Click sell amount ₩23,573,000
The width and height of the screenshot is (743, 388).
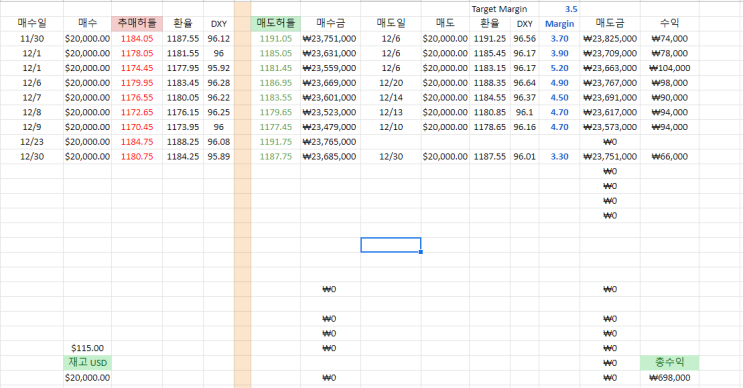click(610, 126)
